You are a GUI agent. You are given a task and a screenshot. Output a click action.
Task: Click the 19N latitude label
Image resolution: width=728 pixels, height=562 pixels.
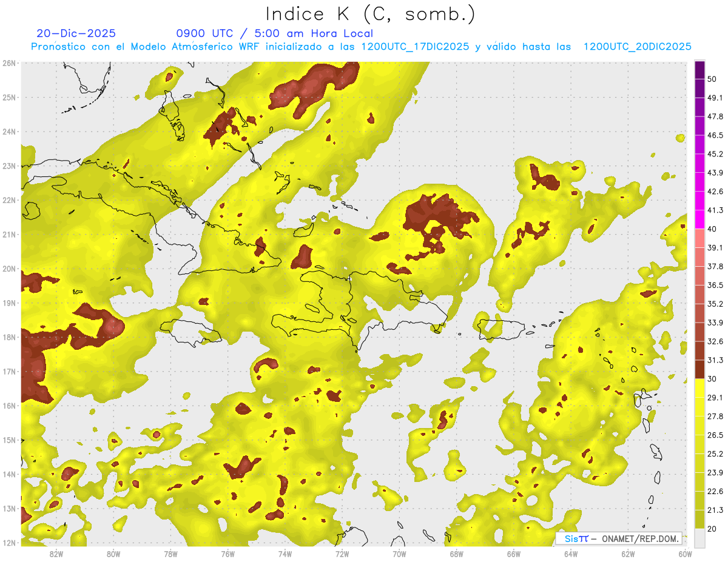coord(9,303)
